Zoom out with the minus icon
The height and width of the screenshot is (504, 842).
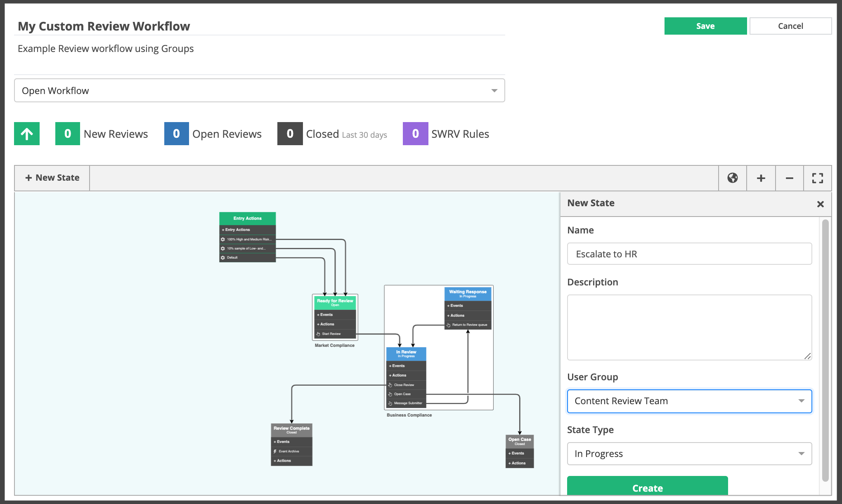(789, 178)
